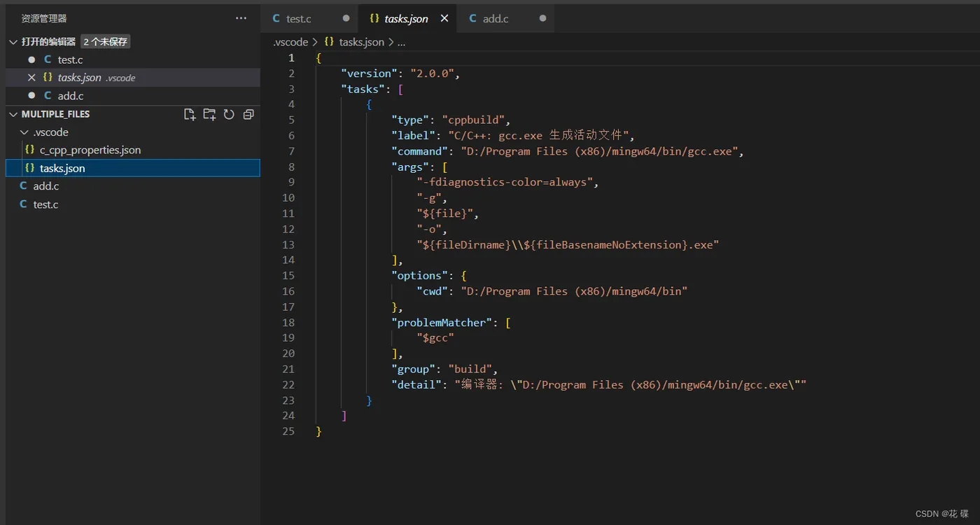Click the "group" key on line 21
Viewport: 980px width, 525px height.
click(x=413, y=369)
